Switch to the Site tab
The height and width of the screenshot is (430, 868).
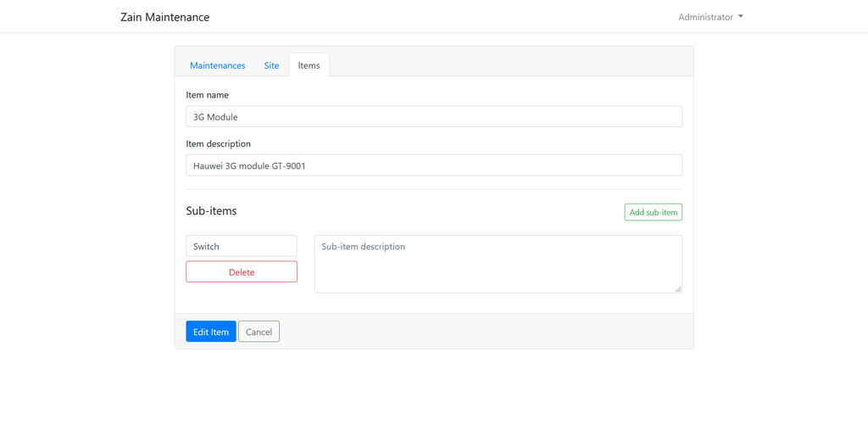pyautogui.click(x=271, y=65)
